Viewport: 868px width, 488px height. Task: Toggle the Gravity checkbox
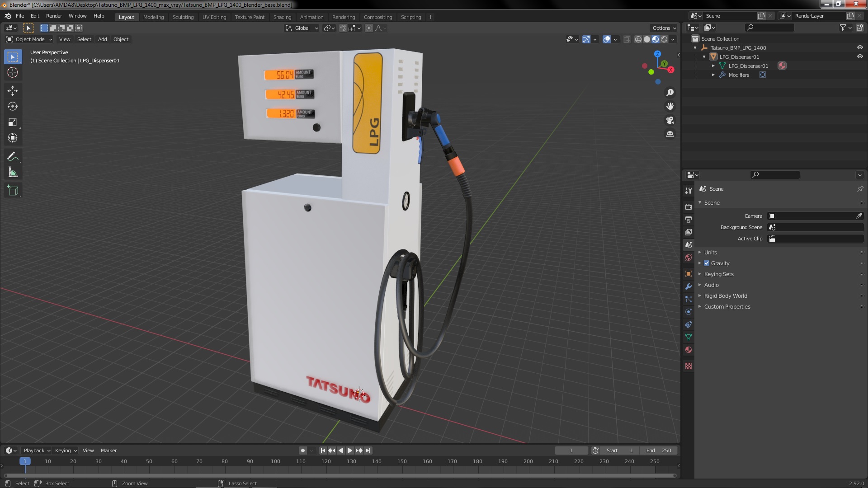707,263
